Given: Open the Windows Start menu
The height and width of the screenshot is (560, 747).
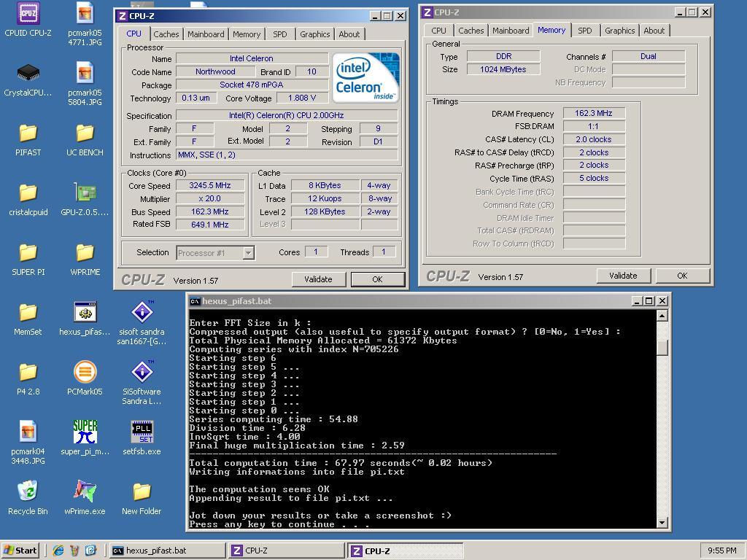Looking at the screenshot, I should click(x=20, y=551).
